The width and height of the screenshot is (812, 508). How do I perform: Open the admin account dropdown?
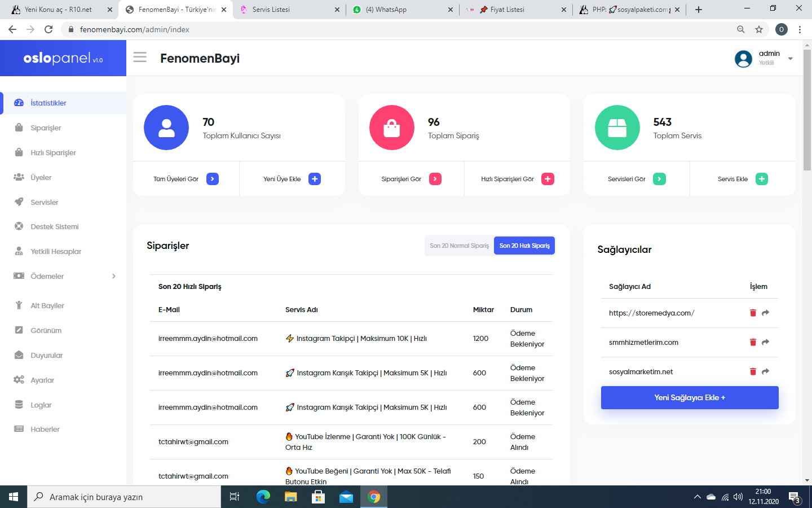point(790,58)
